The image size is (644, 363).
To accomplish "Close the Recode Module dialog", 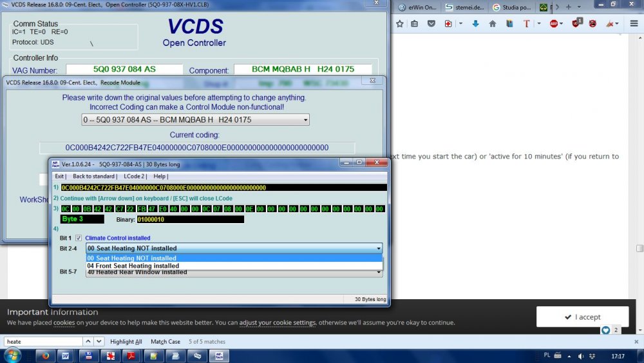I will 372,81.
